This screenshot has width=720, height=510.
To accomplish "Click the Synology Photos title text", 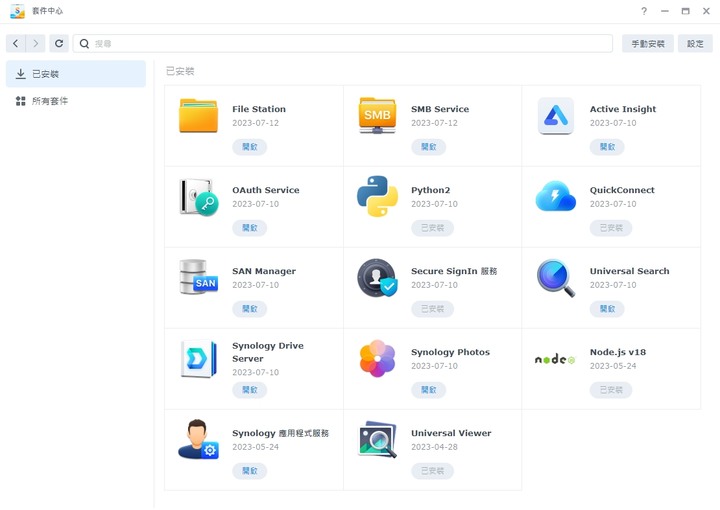I will coord(450,352).
